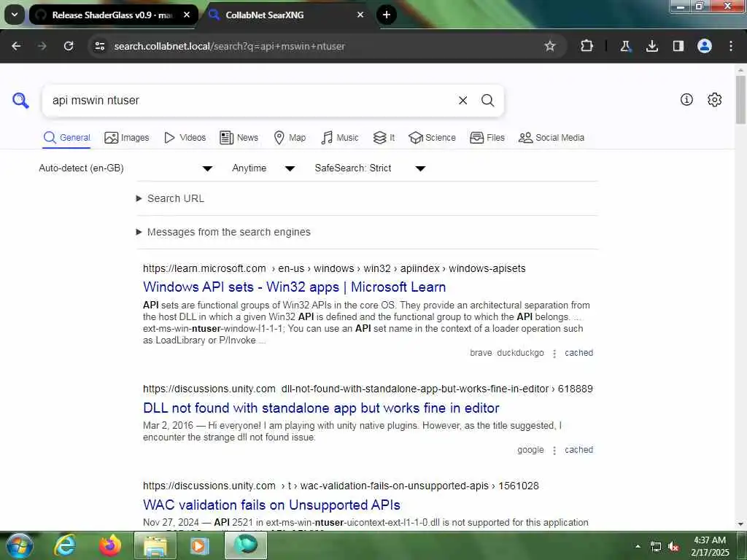
Task: Launch Firefox from the taskbar
Action: click(110, 545)
